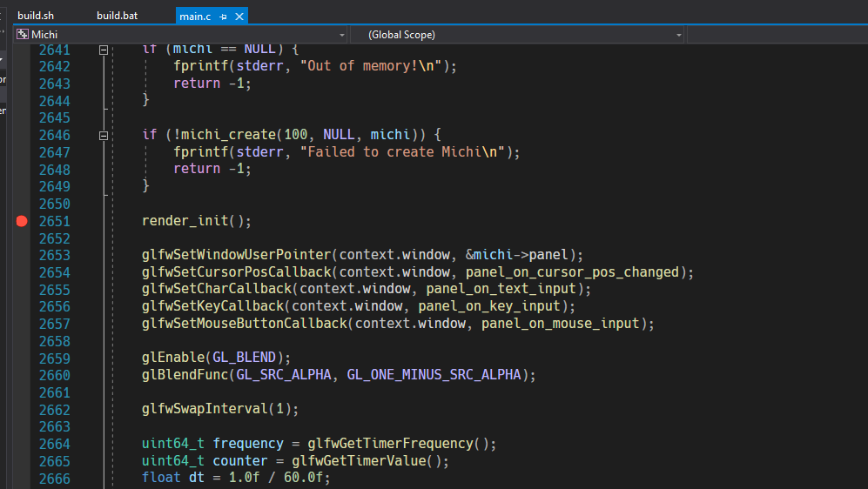This screenshot has width=868, height=489.
Task: Set breakpoint in margin at line 2664
Action: 22,445
